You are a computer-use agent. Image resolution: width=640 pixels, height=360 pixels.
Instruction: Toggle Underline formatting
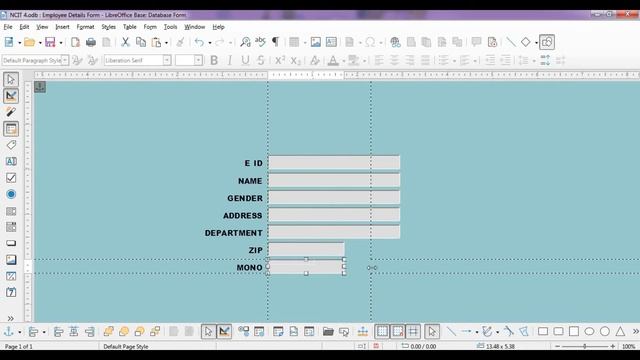coord(245,60)
